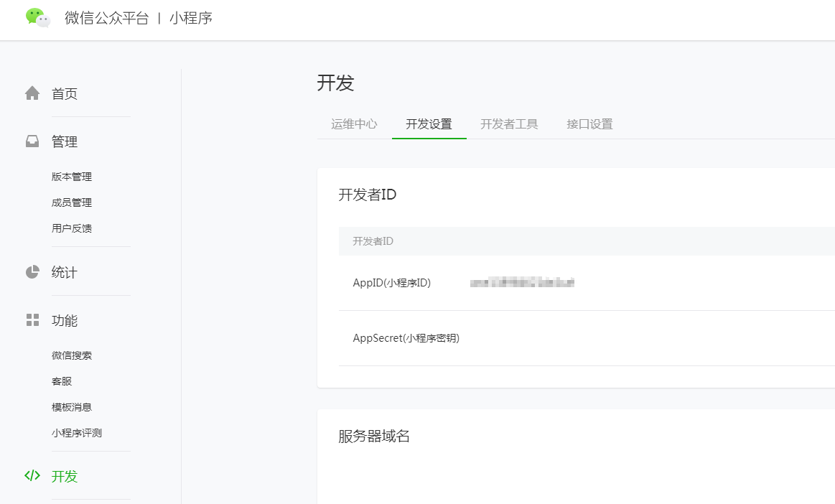Open 用户反馈 in the sidebar
The image size is (835, 504).
[x=72, y=228]
